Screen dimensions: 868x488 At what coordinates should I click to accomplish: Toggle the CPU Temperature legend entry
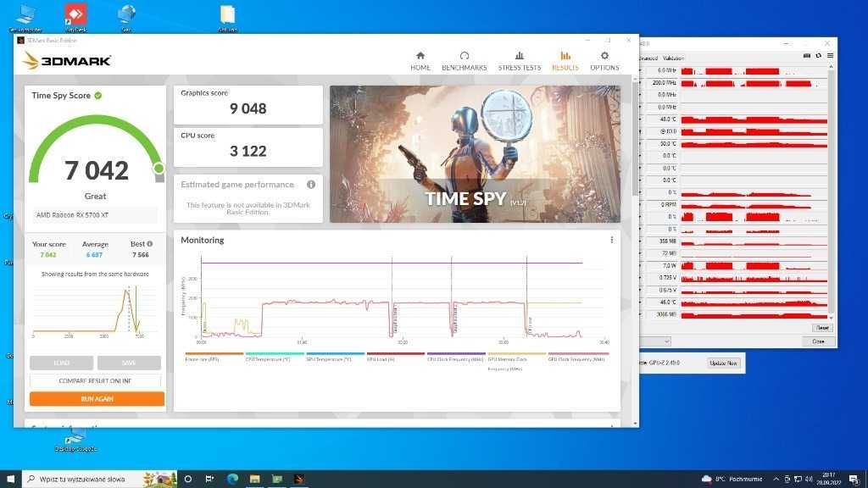coord(275,357)
